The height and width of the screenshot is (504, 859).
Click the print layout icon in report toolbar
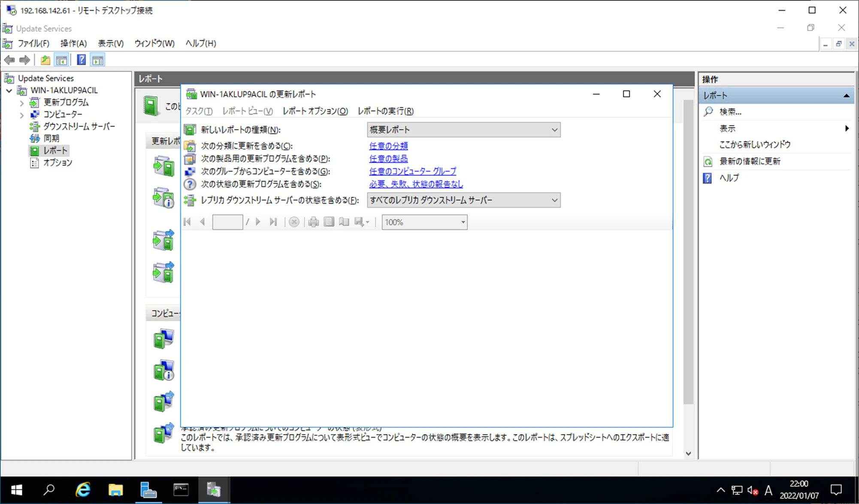click(x=329, y=222)
